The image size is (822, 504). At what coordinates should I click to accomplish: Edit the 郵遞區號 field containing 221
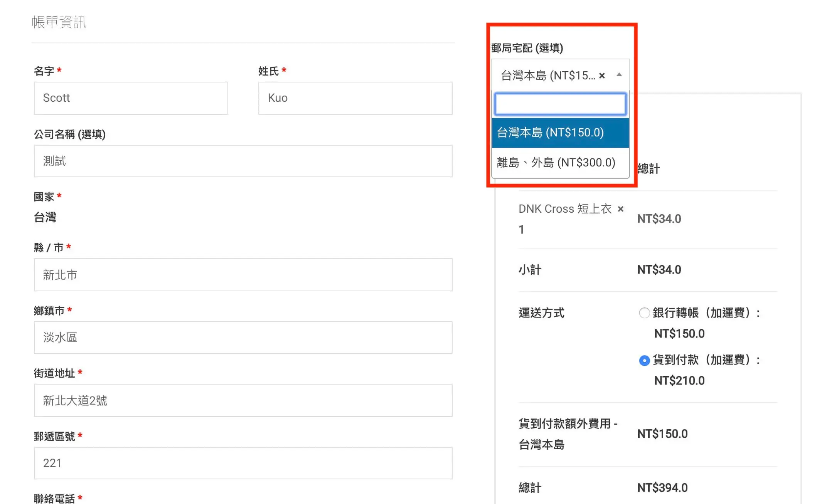coord(243,463)
